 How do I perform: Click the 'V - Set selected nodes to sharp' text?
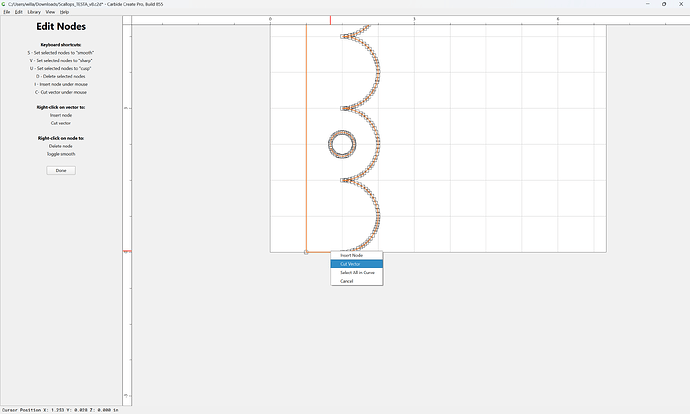tap(61, 60)
